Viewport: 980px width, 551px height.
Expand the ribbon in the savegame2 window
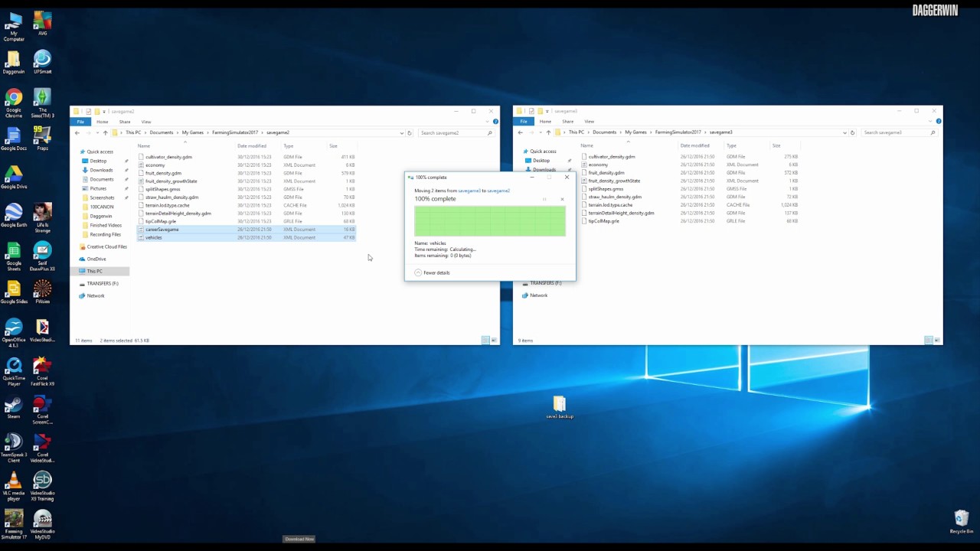[488, 122]
